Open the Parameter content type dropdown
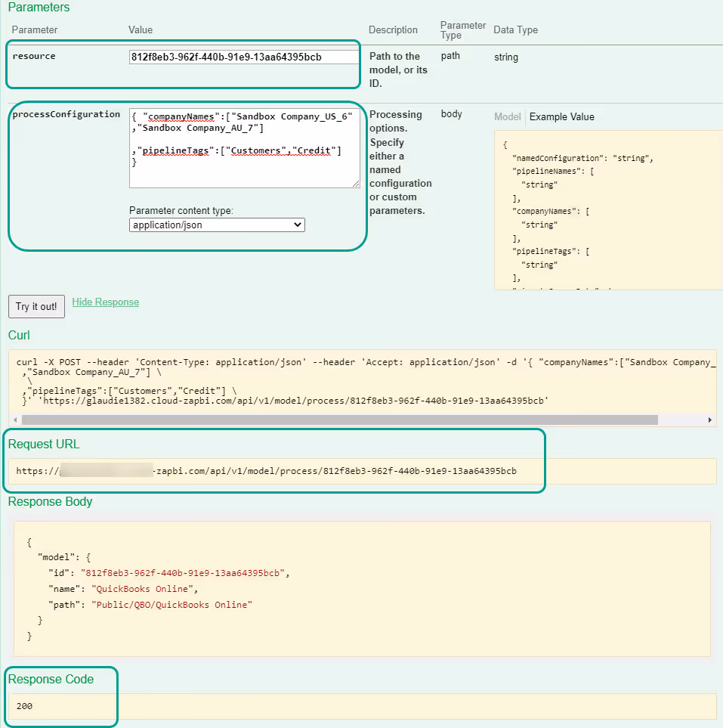This screenshot has width=723, height=728. [x=217, y=225]
